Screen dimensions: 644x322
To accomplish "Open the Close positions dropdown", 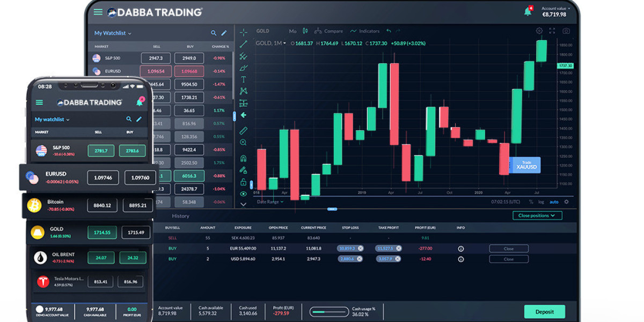I will [537, 215].
